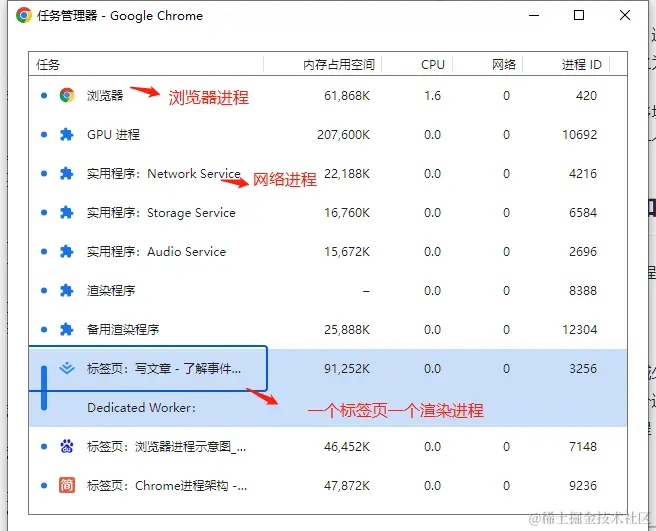The height and width of the screenshot is (531, 656).
Task: Click process ID 4216
Action: point(583,174)
